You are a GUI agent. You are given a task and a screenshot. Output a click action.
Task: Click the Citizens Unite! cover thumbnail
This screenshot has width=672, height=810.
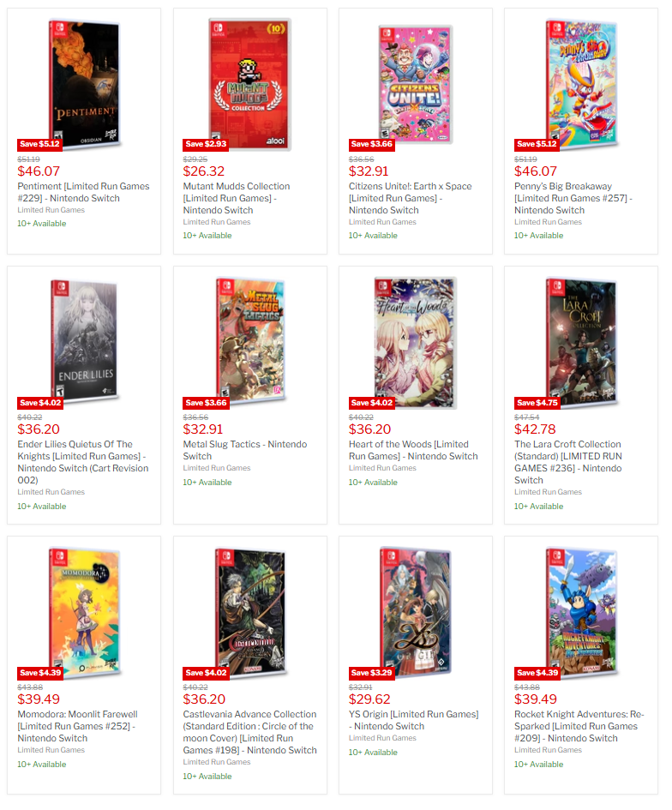pyautogui.click(x=416, y=84)
